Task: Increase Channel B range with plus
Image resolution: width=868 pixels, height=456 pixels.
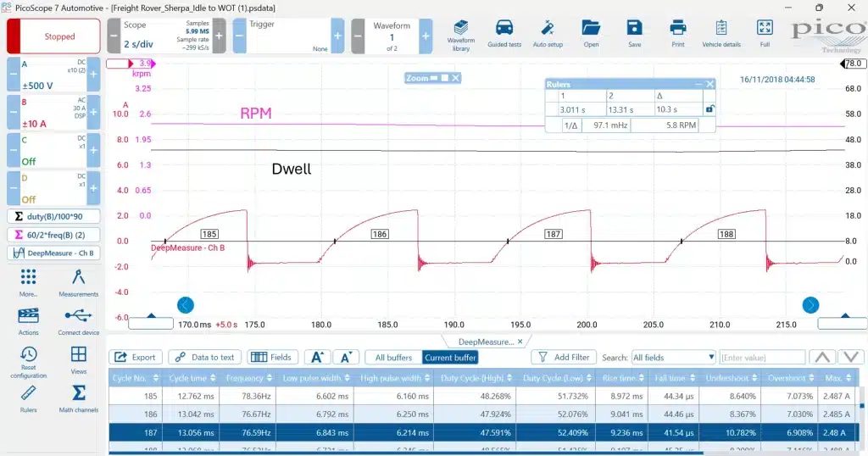Action: (x=93, y=112)
